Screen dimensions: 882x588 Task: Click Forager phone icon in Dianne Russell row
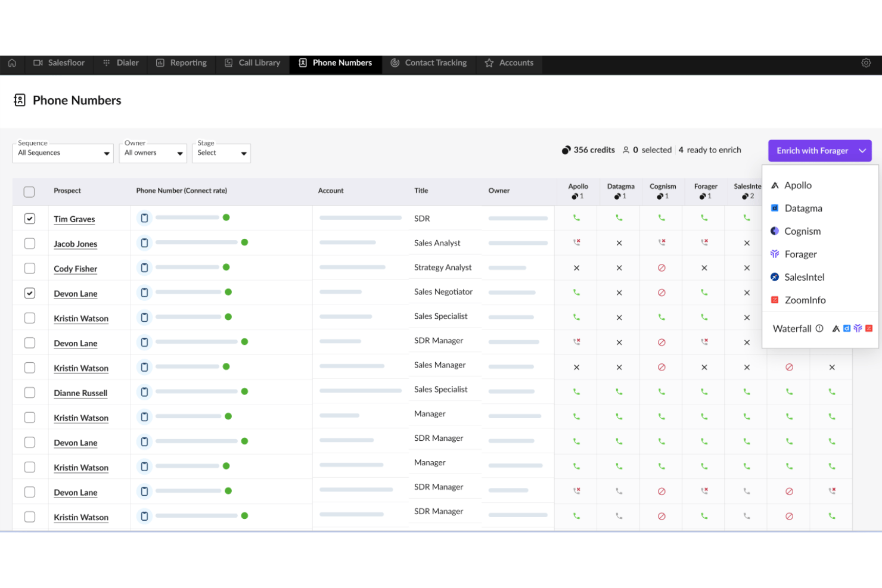point(704,392)
